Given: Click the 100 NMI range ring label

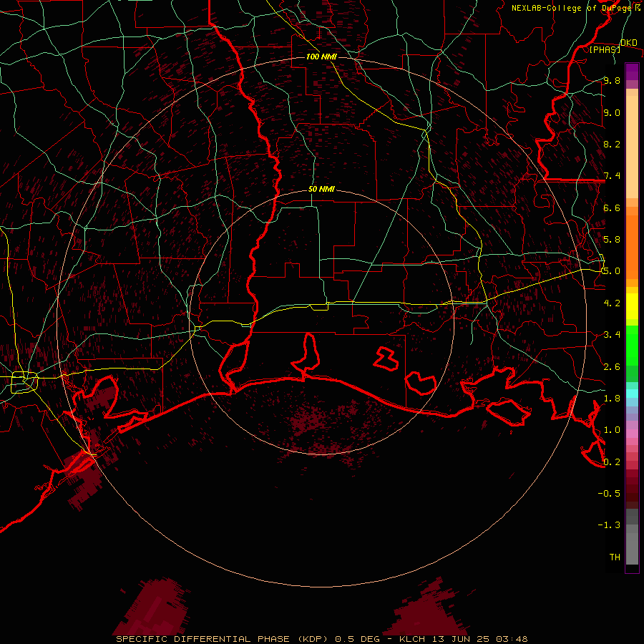Looking at the screenshot, I should (x=321, y=57).
